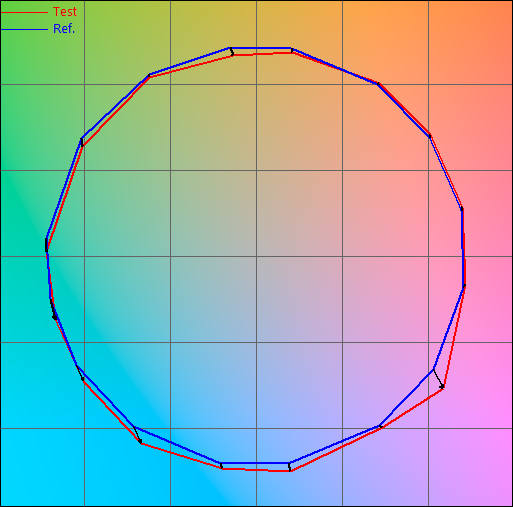Select the blue "Ref." legend label

click(x=64, y=29)
